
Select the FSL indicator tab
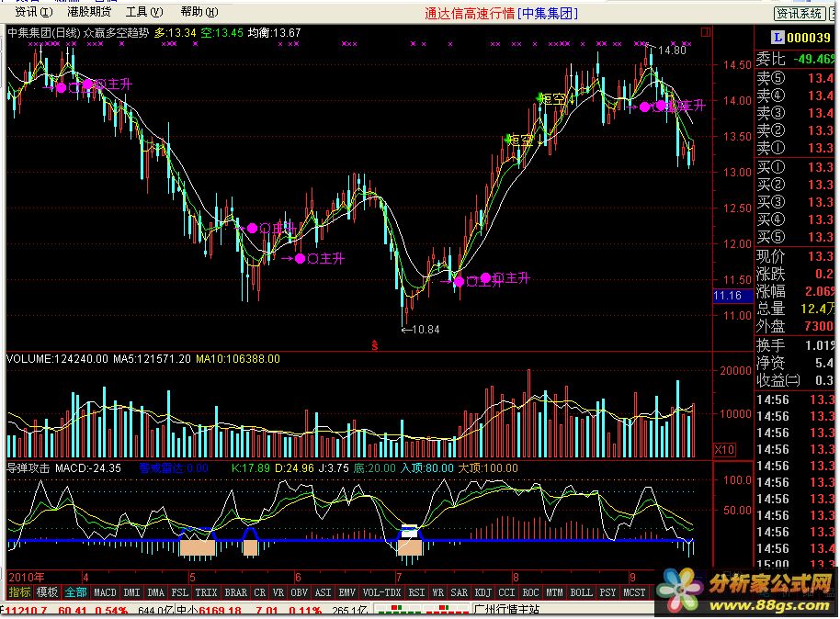(180, 592)
